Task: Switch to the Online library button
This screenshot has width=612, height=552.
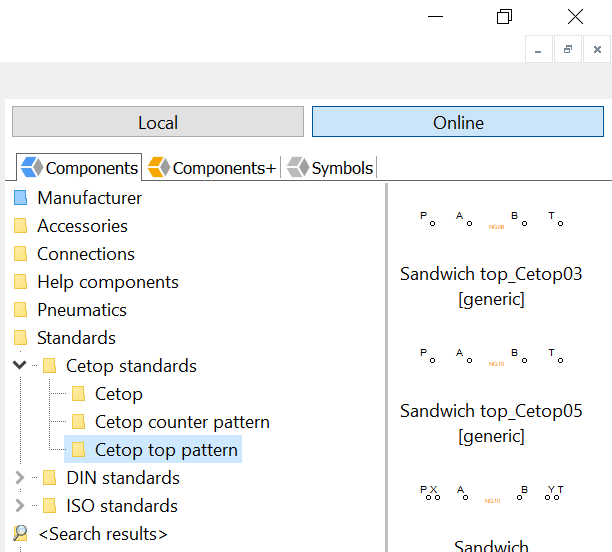Action: [x=458, y=122]
